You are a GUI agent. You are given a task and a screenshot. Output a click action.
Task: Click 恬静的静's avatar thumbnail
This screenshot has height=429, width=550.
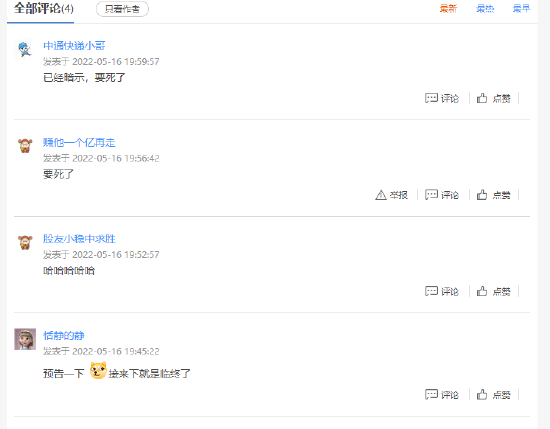(25, 339)
